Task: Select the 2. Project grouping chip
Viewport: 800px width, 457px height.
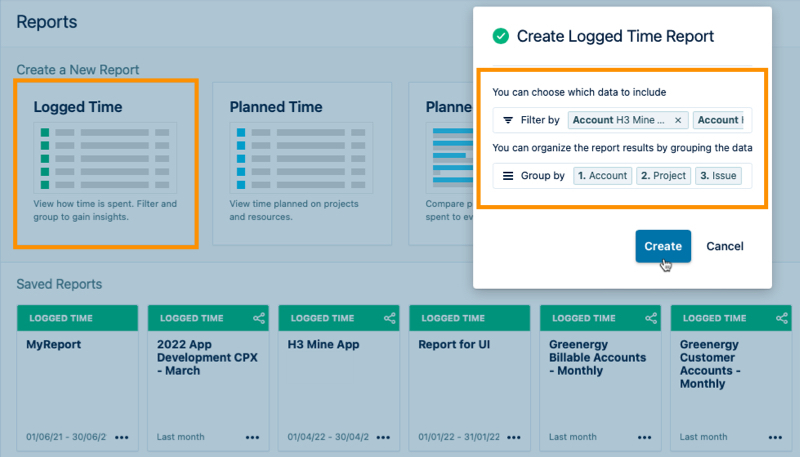Action: click(663, 175)
